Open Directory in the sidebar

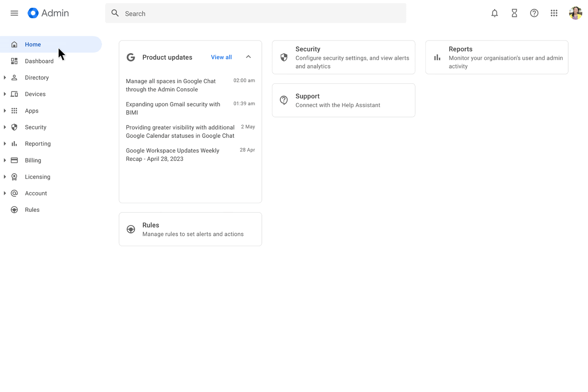(x=37, y=78)
